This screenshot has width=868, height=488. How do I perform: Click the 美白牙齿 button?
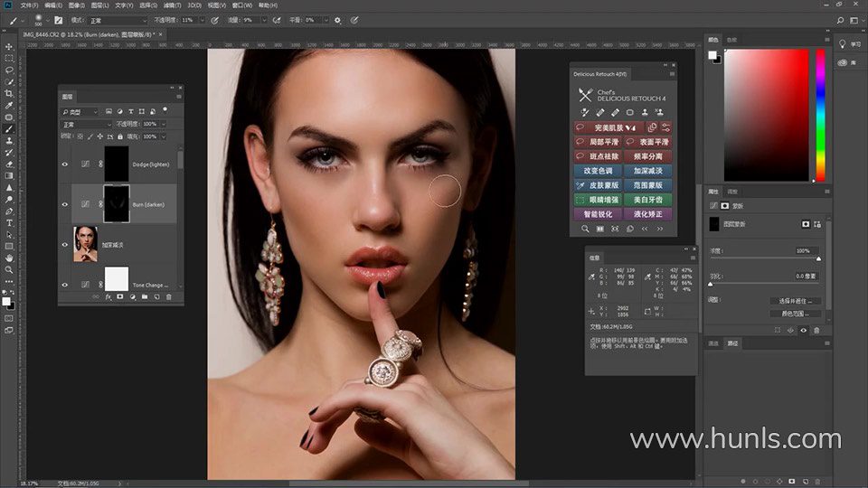[x=647, y=200]
